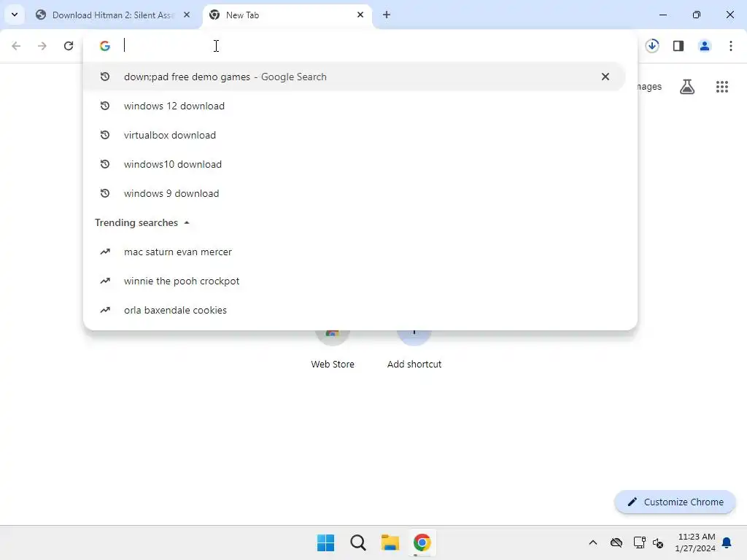Image resolution: width=747 pixels, height=560 pixels.
Task: Click the network status tray icon
Action: click(639, 542)
